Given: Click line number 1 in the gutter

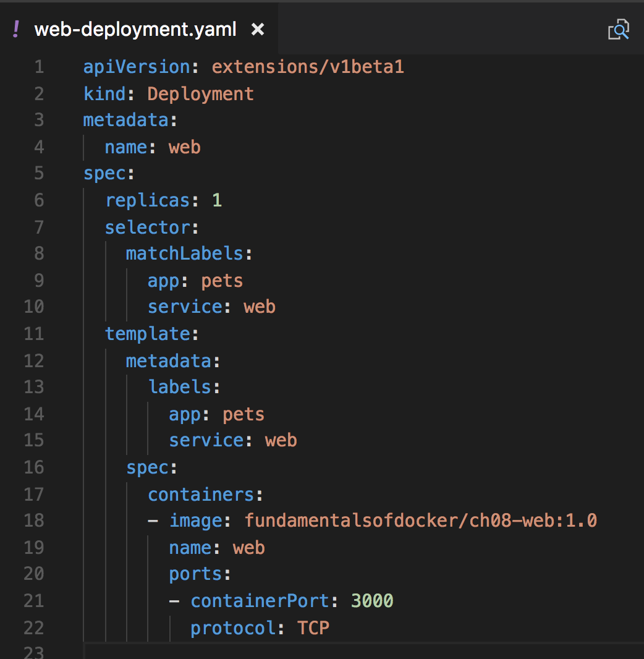Looking at the screenshot, I should [39, 67].
